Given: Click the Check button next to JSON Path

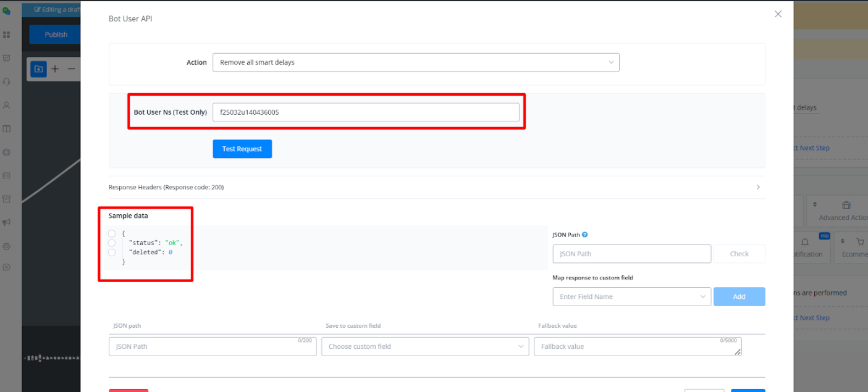Looking at the screenshot, I should coord(739,254).
